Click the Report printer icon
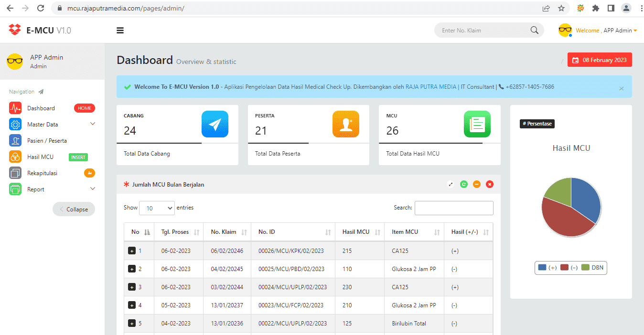 [15, 189]
